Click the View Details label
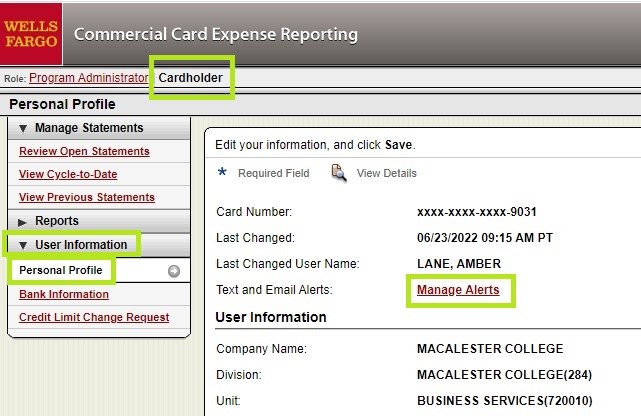 [387, 173]
